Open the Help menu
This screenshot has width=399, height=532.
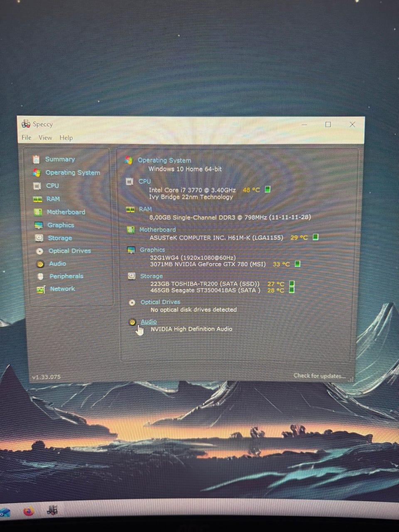pyautogui.click(x=66, y=138)
